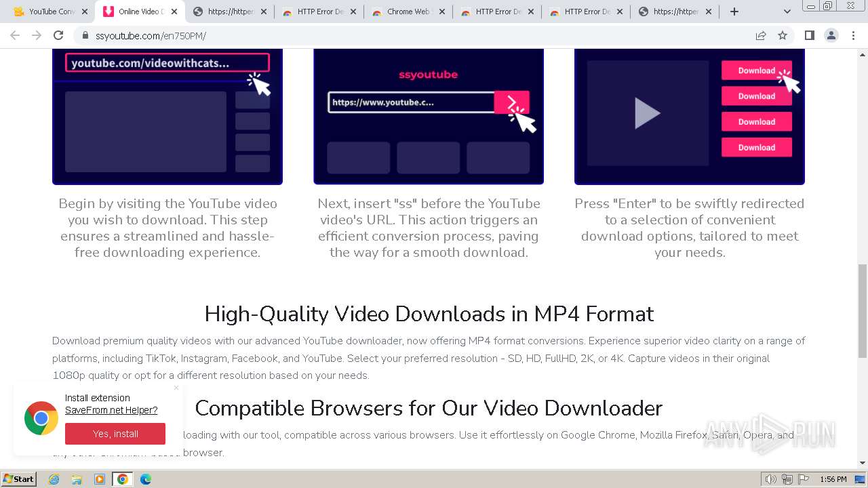Reload the ssyoutube page
This screenshot has height=488, width=868.
pyautogui.click(x=58, y=35)
